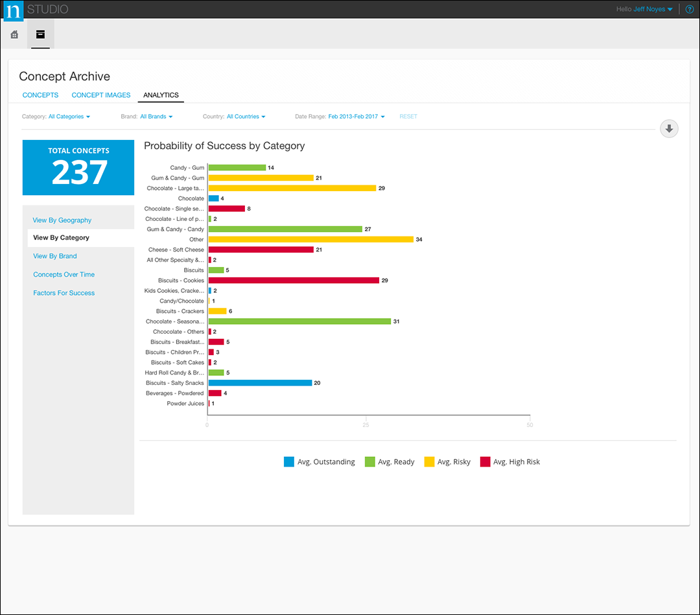Toggle Avg. High Risk red legend swatch
Viewport: 700px width, 615px height.
pos(485,462)
